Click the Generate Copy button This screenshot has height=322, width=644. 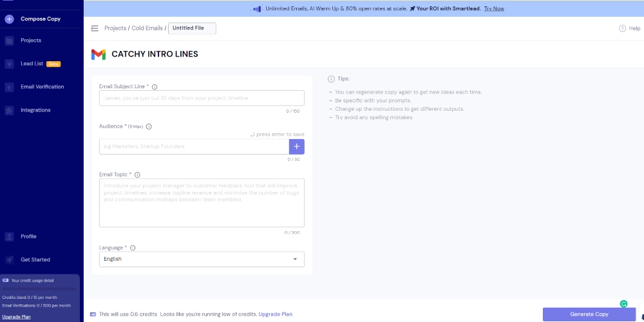(x=589, y=314)
